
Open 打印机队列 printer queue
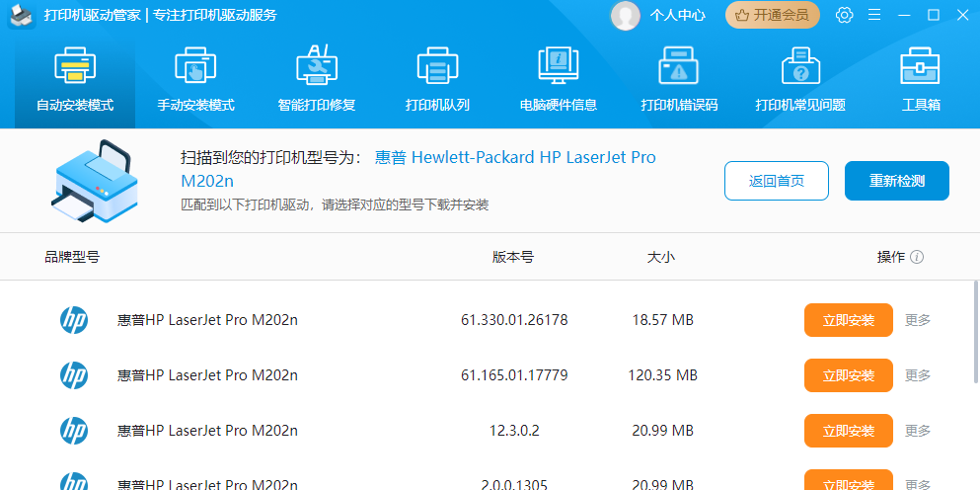(x=437, y=79)
